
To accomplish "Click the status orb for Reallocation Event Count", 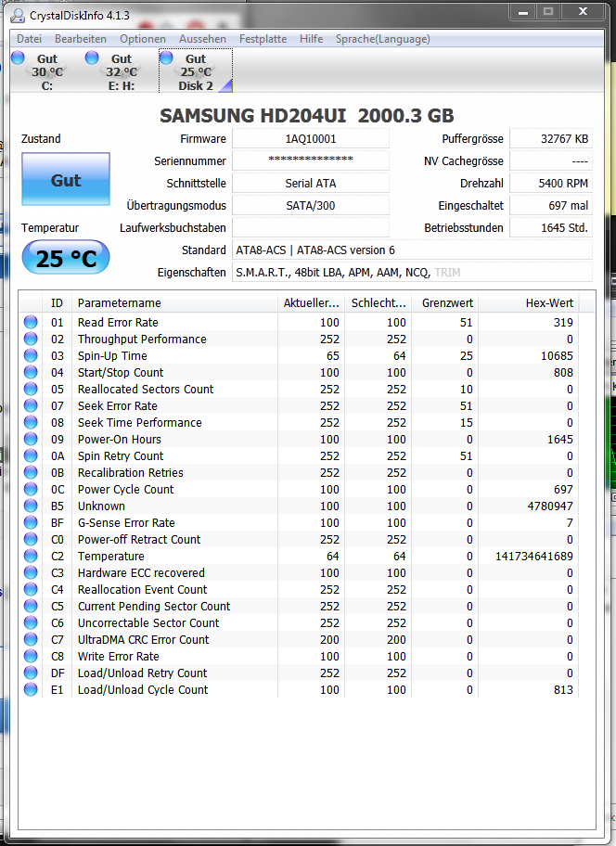I will point(31,590).
